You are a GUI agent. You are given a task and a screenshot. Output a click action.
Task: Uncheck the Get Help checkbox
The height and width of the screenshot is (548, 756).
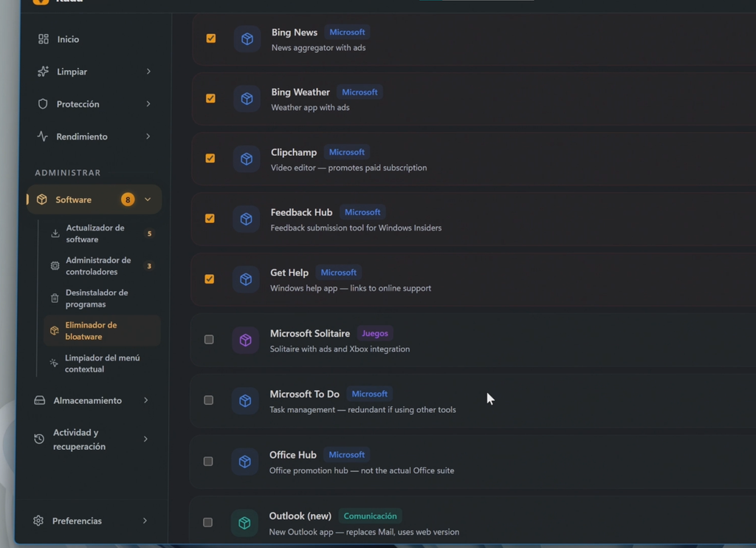coord(209,279)
